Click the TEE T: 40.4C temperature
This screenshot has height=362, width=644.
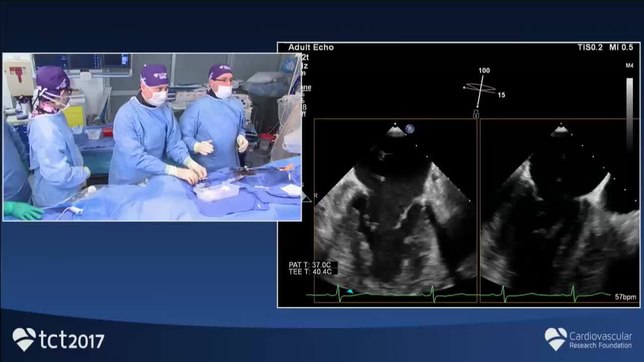[310, 272]
